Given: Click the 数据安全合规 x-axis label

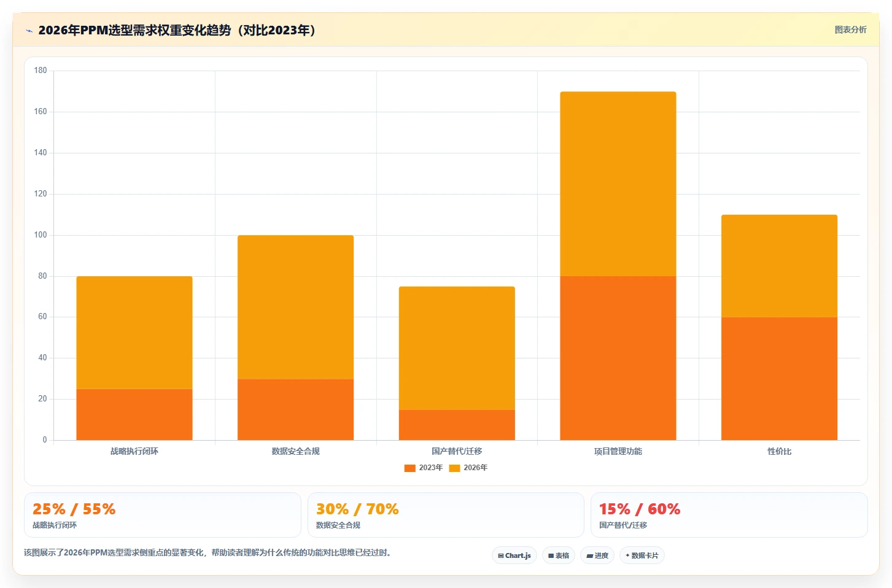Looking at the screenshot, I should pos(295,451).
